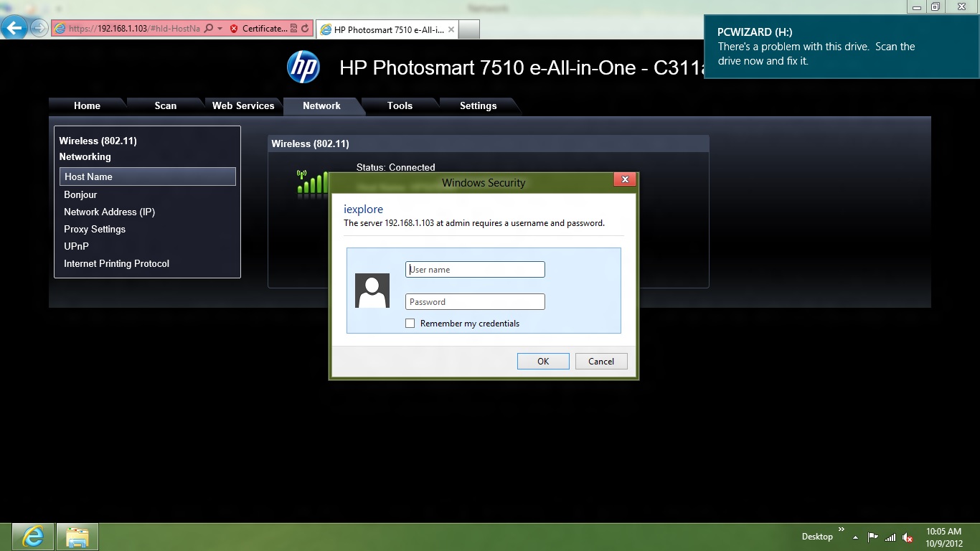Screen dimensions: 980x551
Task: Click the search magnifier in the address bar
Action: click(208, 29)
